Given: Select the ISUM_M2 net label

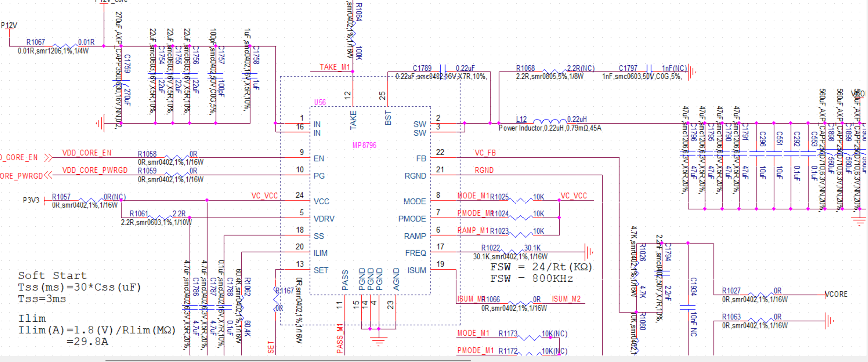Looking at the screenshot, I should click(566, 299).
